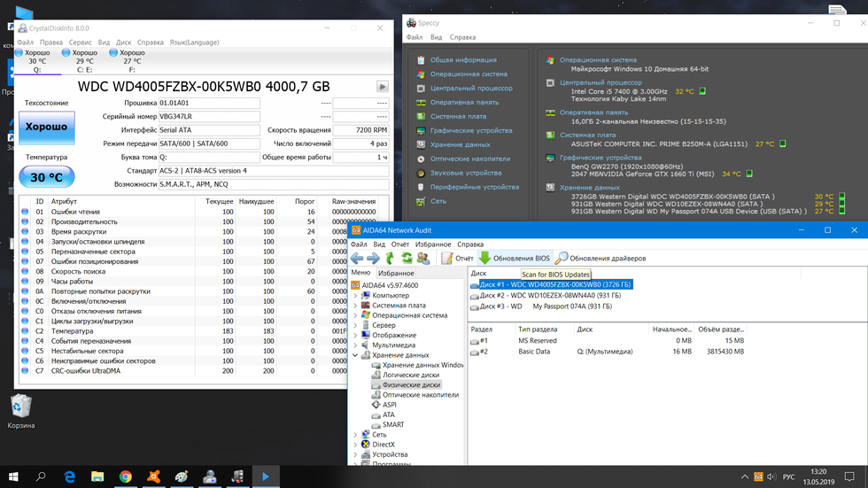The height and width of the screenshot is (488, 868).
Task: Select disk C: E: tab with 29 °C
Action: click(84, 61)
